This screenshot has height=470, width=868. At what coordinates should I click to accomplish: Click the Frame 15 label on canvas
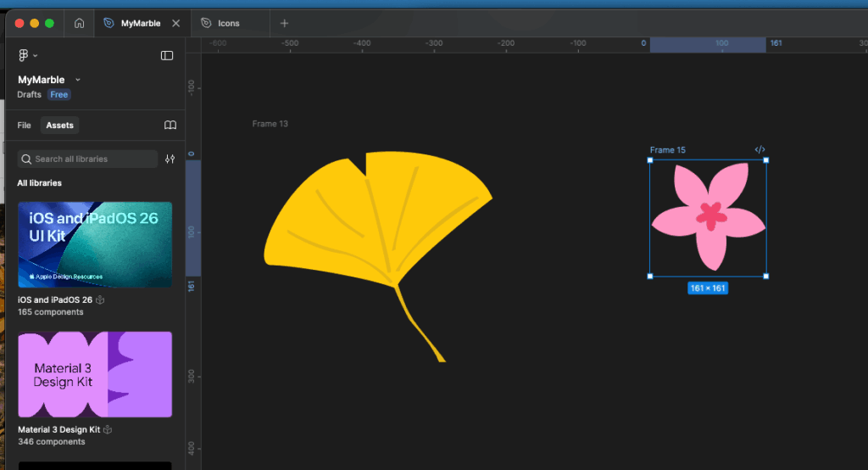[x=667, y=150]
